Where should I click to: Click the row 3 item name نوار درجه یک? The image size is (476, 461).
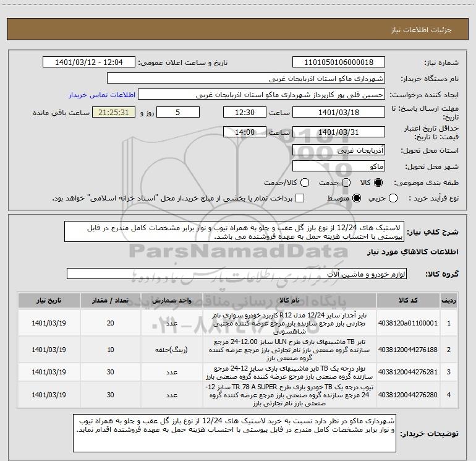(289, 373)
